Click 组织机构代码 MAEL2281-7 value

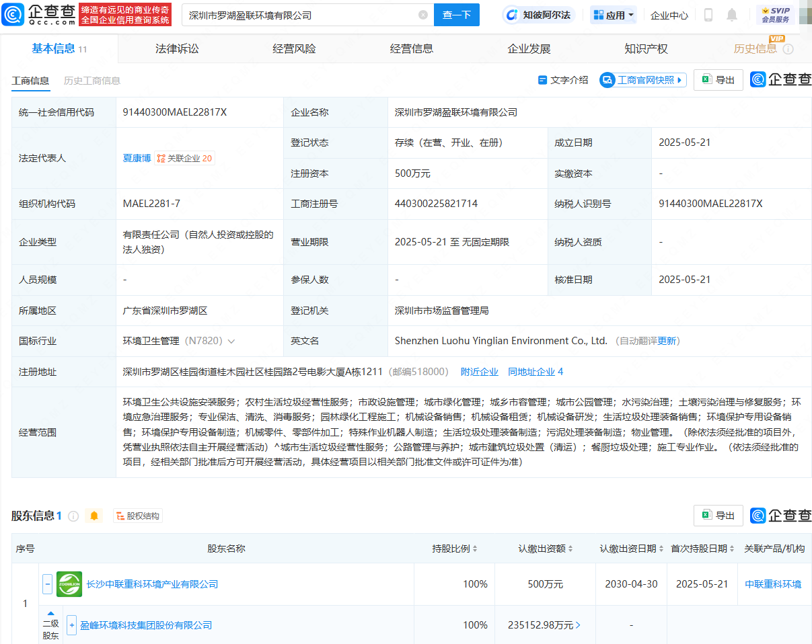(151, 204)
